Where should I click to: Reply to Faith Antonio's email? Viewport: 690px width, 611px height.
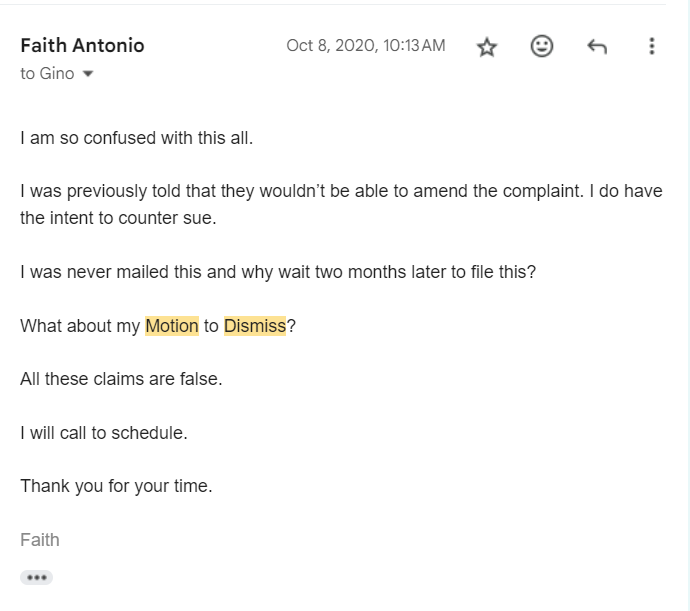click(x=597, y=46)
